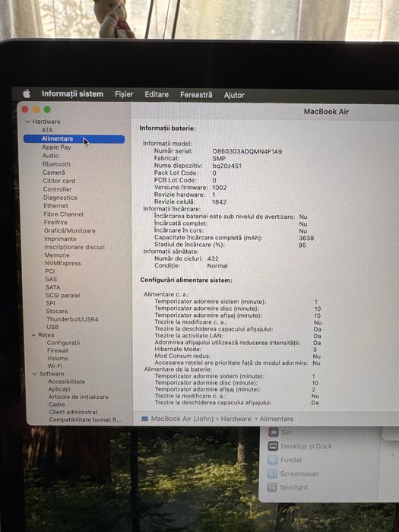Click the Informații baterie heading

pos(168,128)
